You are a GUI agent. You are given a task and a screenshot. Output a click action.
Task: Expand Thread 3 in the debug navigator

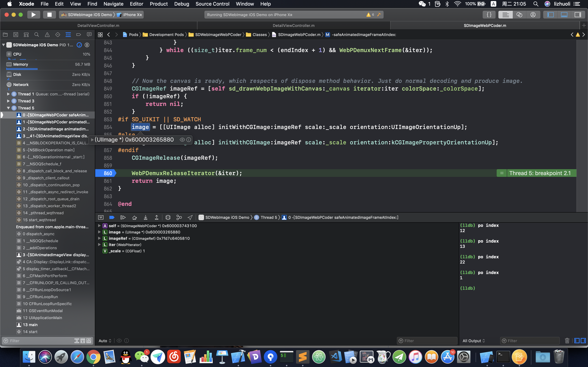(x=9, y=101)
